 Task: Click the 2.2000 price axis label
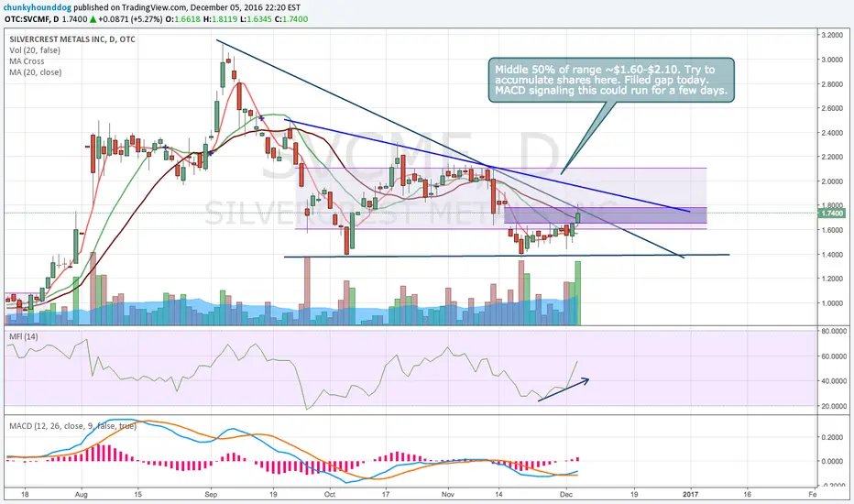pyautogui.click(x=831, y=157)
